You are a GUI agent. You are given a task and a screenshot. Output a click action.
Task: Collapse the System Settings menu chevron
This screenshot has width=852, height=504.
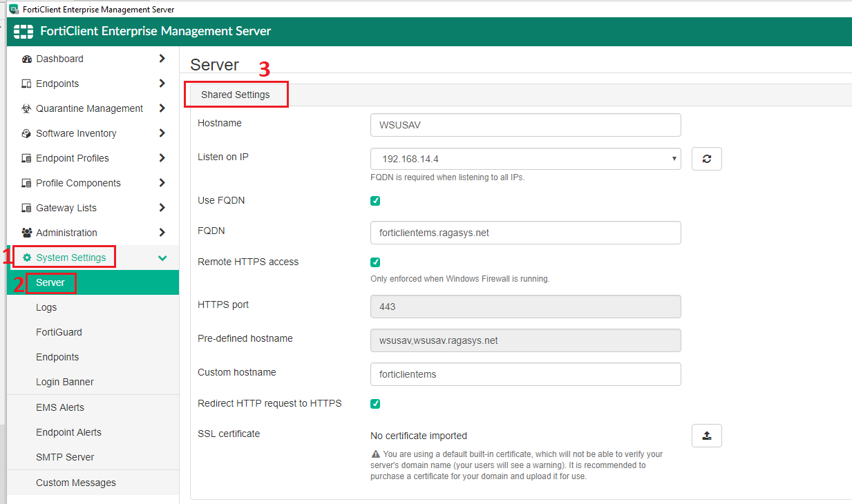(164, 257)
